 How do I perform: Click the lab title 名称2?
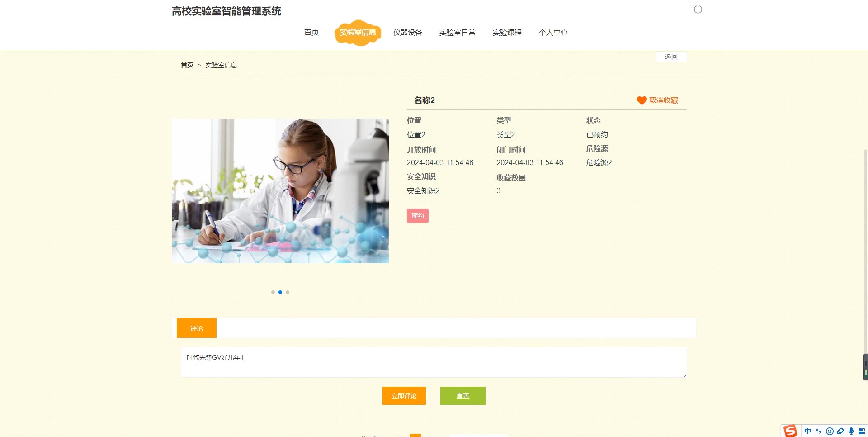pyautogui.click(x=425, y=100)
